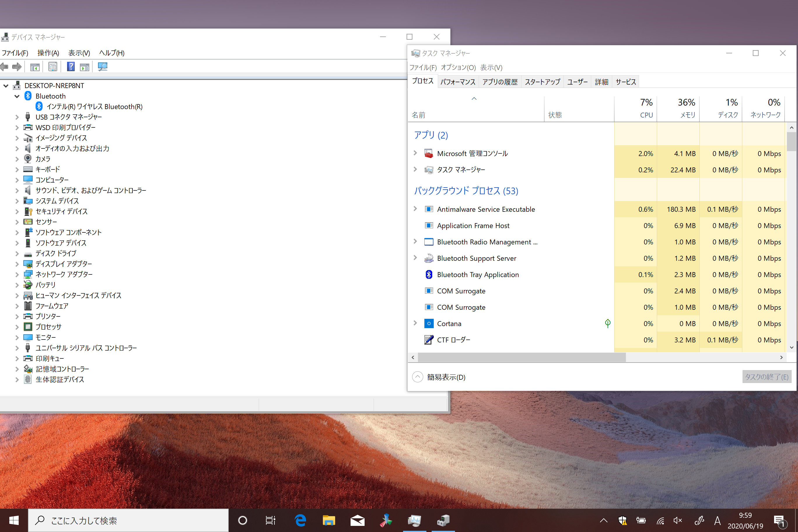The height and width of the screenshot is (532, 798).
Task: Click the blue Help toolbar icon
Action: 71,67
